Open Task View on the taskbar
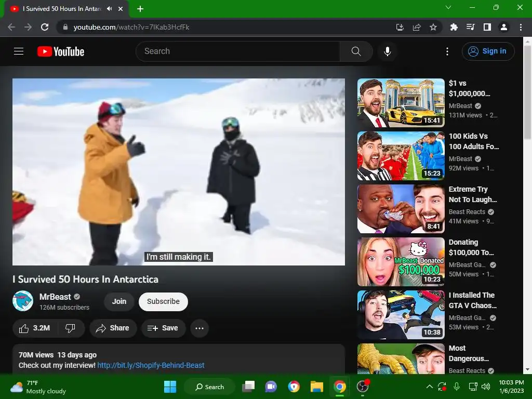This screenshot has width=532, height=399. [248, 387]
